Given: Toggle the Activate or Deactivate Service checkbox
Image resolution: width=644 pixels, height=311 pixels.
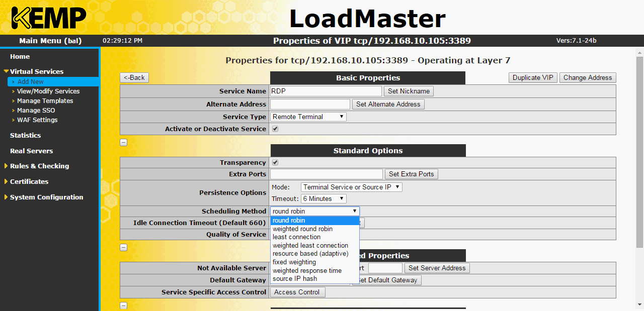Looking at the screenshot, I should pyautogui.click(x=275, y=129).
